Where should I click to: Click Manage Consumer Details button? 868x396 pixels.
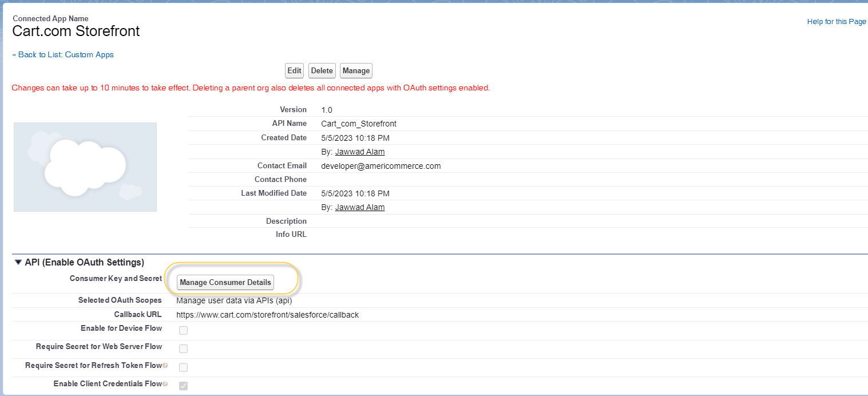point(225,283)
